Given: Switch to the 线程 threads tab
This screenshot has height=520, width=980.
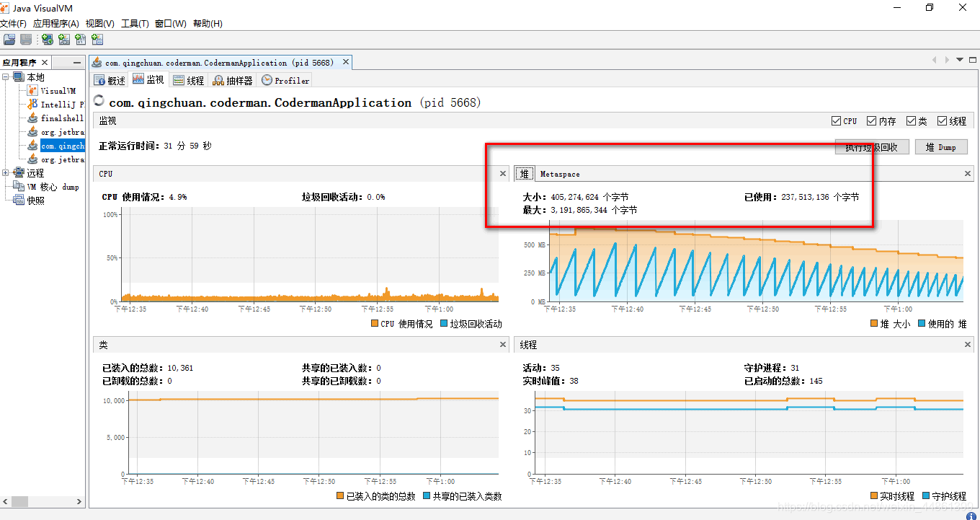Looking at the screenshot, I should pos(189,80).
